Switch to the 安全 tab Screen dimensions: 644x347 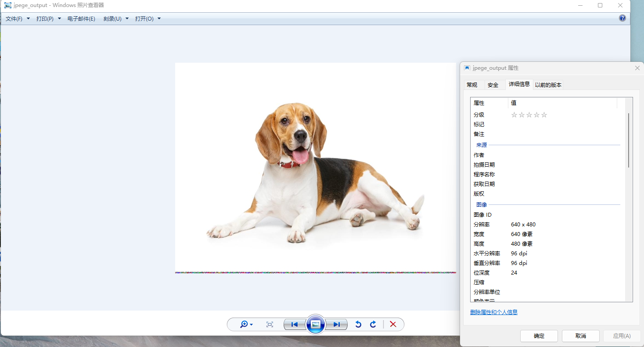click(x=493, y=85)
